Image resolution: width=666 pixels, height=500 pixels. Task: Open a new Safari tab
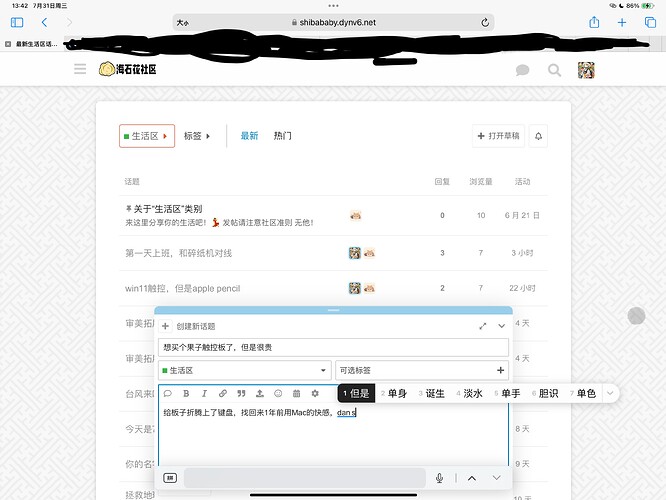click(x=622, y=23)
